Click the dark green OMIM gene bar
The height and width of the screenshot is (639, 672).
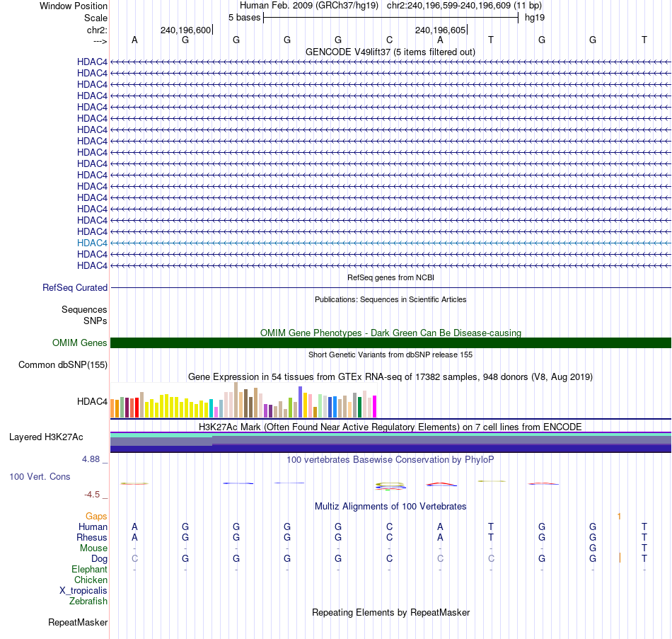point(390,342)
